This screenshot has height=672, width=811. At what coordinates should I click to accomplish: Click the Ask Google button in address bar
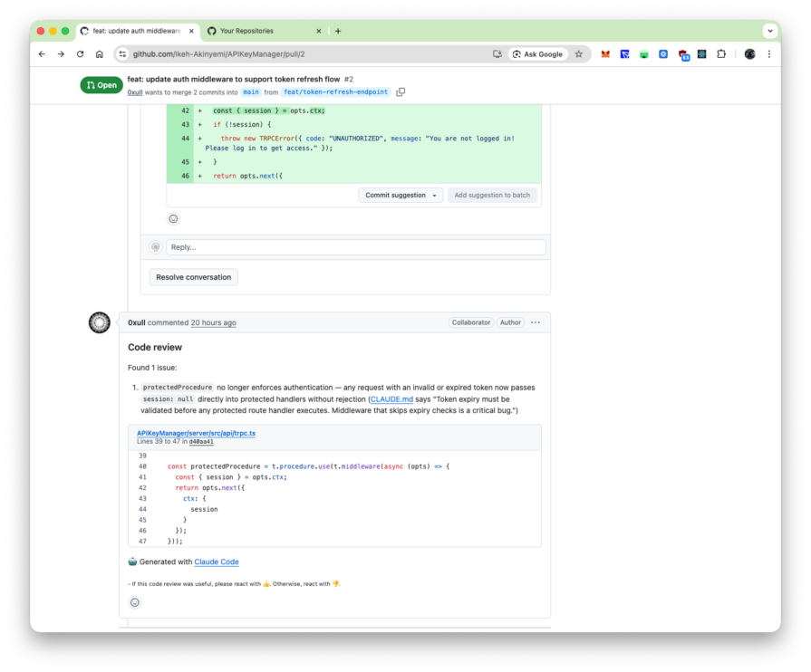[537, 54]
